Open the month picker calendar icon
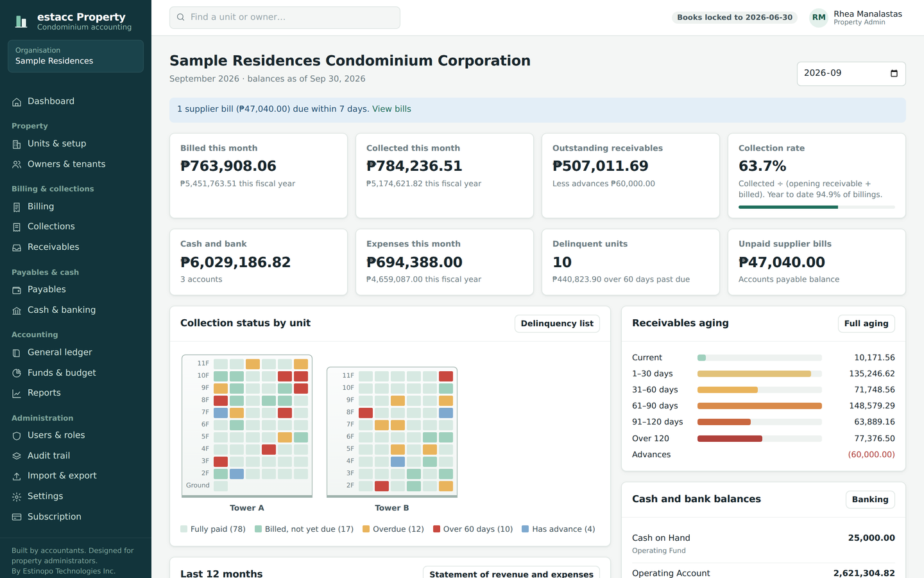 pyautogui.click(x=894, y=73)
